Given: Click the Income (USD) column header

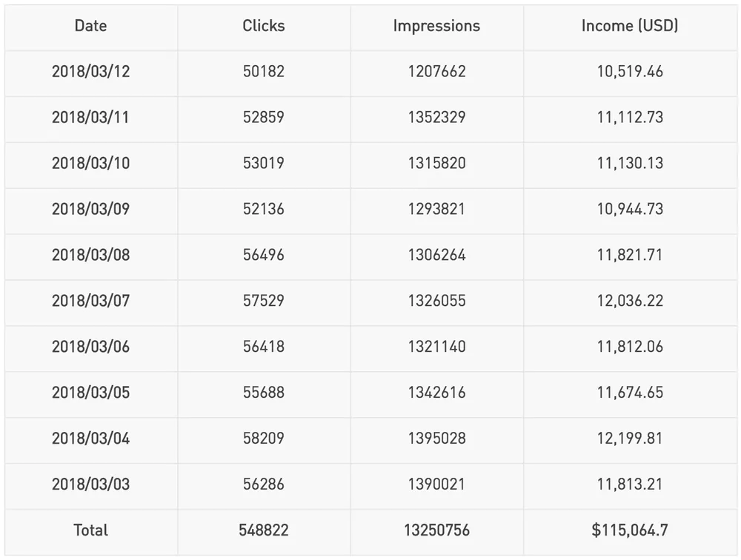Looking at the screenshot, I should coord(630,26).
